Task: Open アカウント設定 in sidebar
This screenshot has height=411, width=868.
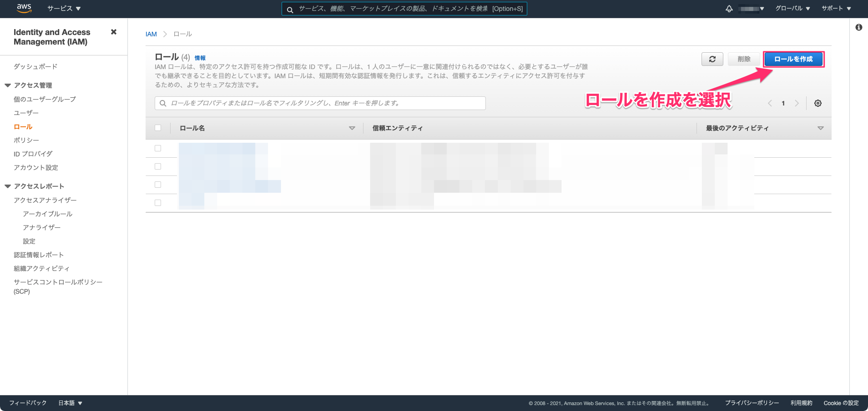Action: [36, 167]
